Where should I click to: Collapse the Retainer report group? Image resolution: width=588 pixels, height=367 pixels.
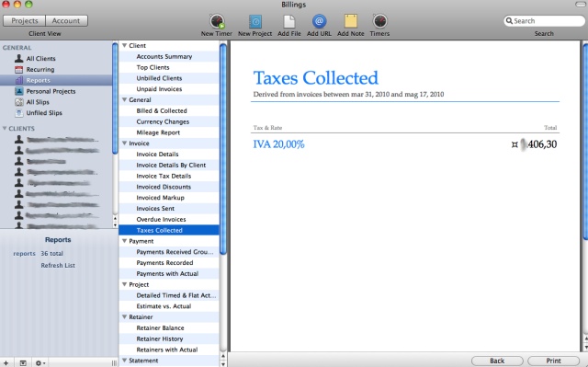125,317
